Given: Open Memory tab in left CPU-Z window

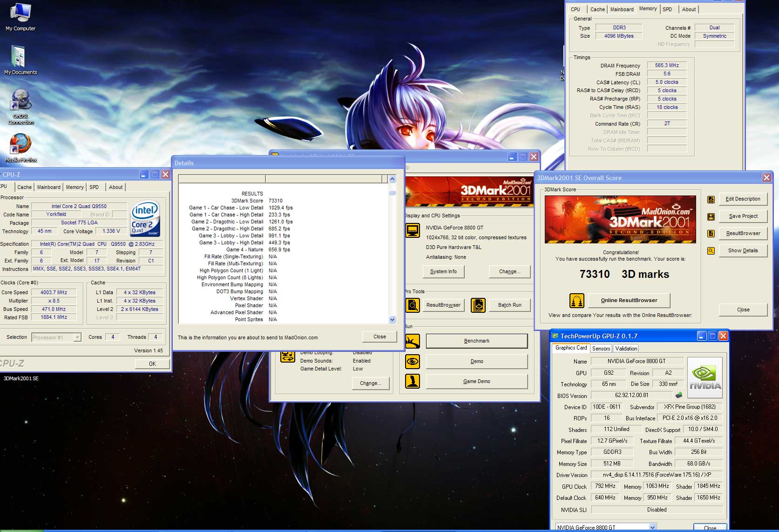Looking at the screenshot, I should (75, 187).
